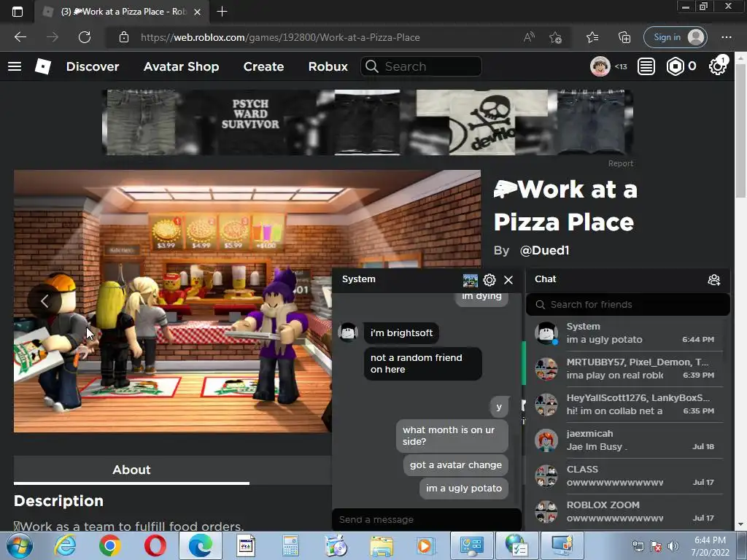
Task: Open the Windows Start menu
Action: click(19, 546)
